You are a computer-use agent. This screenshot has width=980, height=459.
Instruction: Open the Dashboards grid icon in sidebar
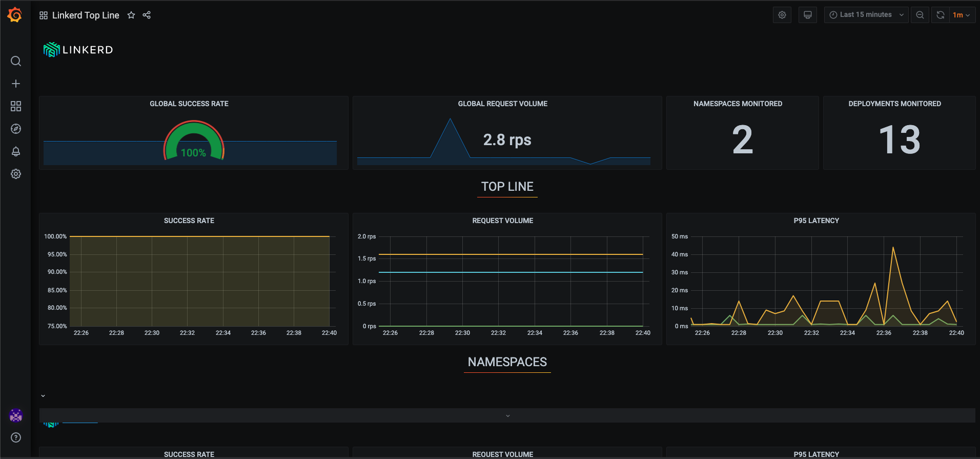(16, 106)
